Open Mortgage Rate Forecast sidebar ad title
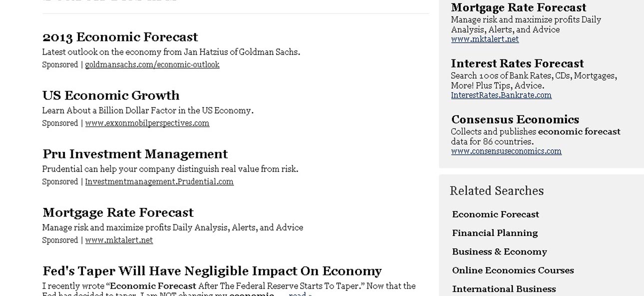 [518, 7]
